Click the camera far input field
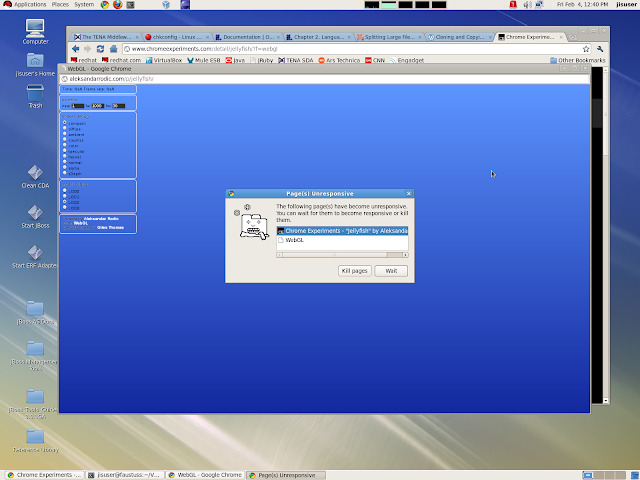This screenshot has height=480, width=640. pos(98,106)
